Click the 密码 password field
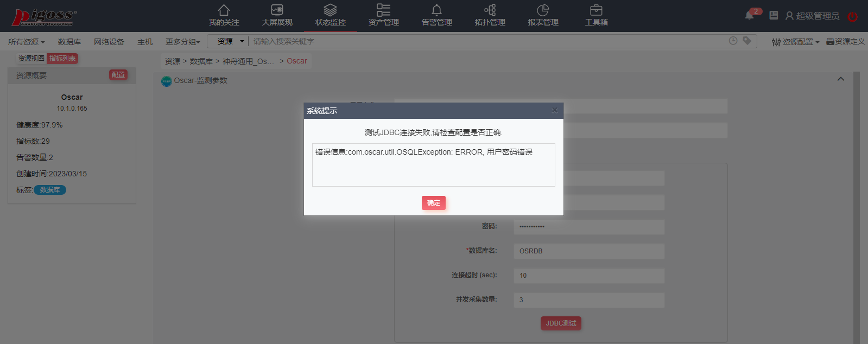Screen dimensions: 868x344 click(x=589, y=227)
